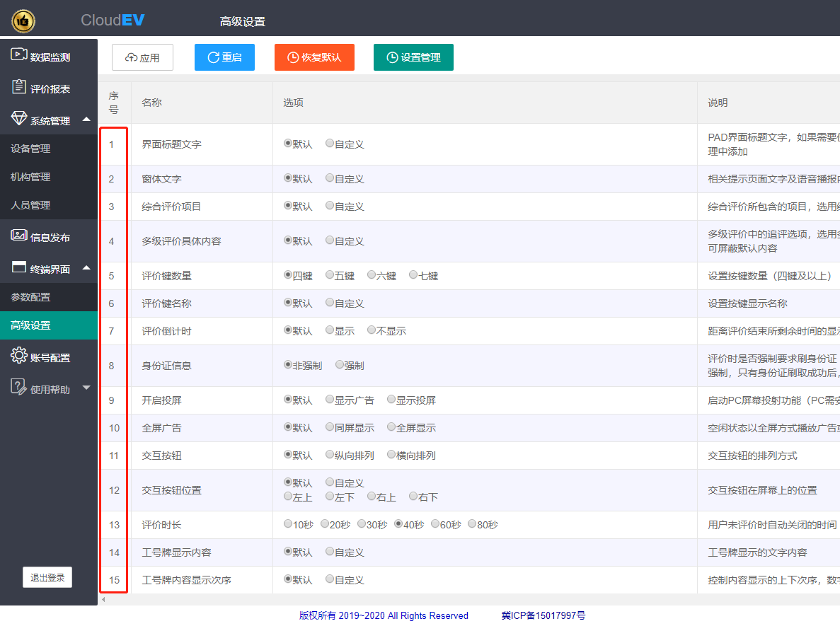Choose 五键 for 评价键数量
This screenshot has width=840, height=626.
(330, 274)
